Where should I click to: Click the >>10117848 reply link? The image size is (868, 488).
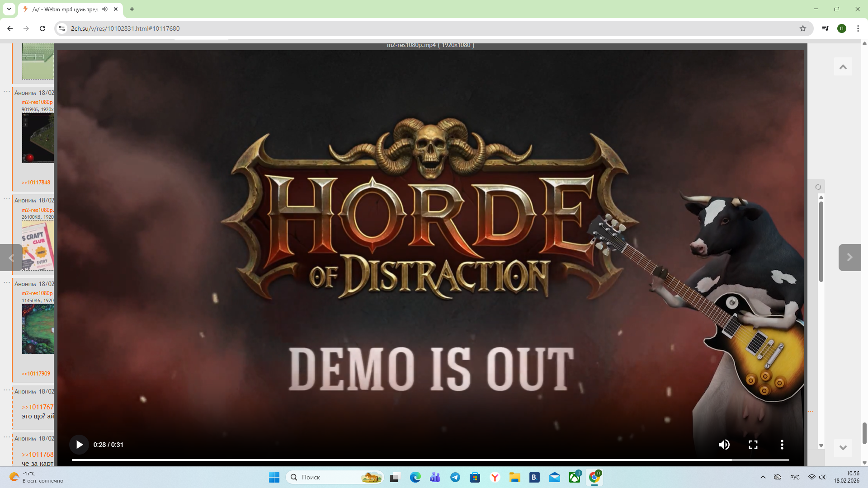coord(36,183)
